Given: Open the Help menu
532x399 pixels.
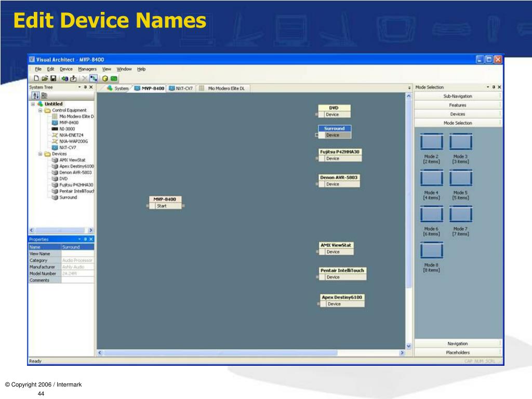Looking at the screenshot, I should coord(141,69).
